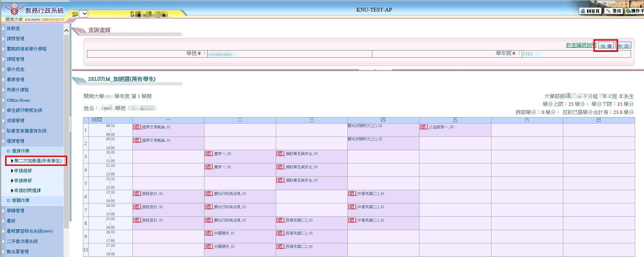Screen dimensions: 644x257
Task: Click the 列印 print button
Action: (624, 46)
